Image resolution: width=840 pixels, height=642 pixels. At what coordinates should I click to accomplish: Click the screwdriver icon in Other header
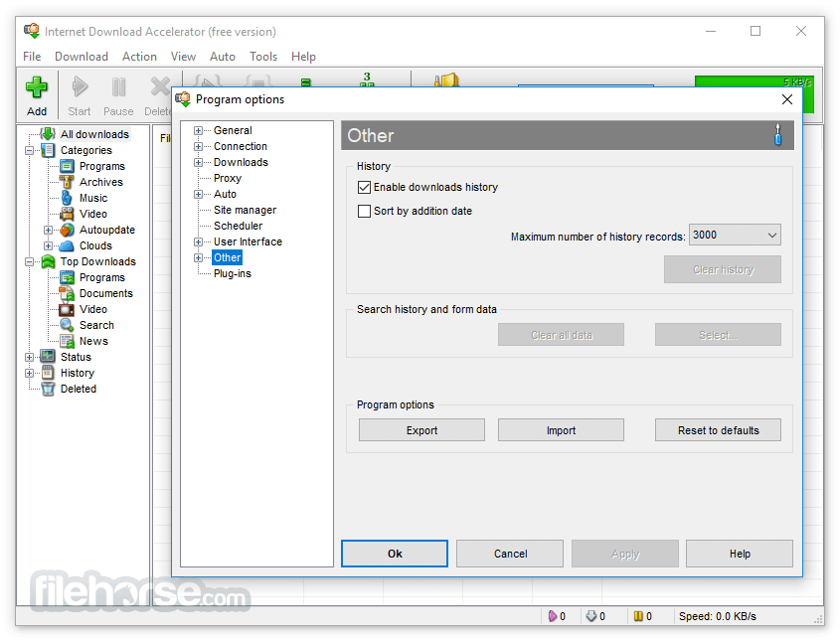(x=777, y=135)
